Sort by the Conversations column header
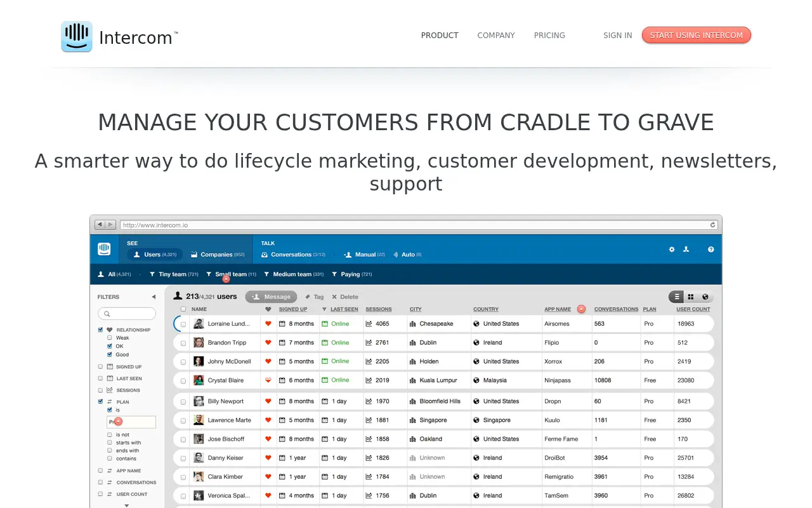Screen dimensions: 812x508 (x=616, y=309)
